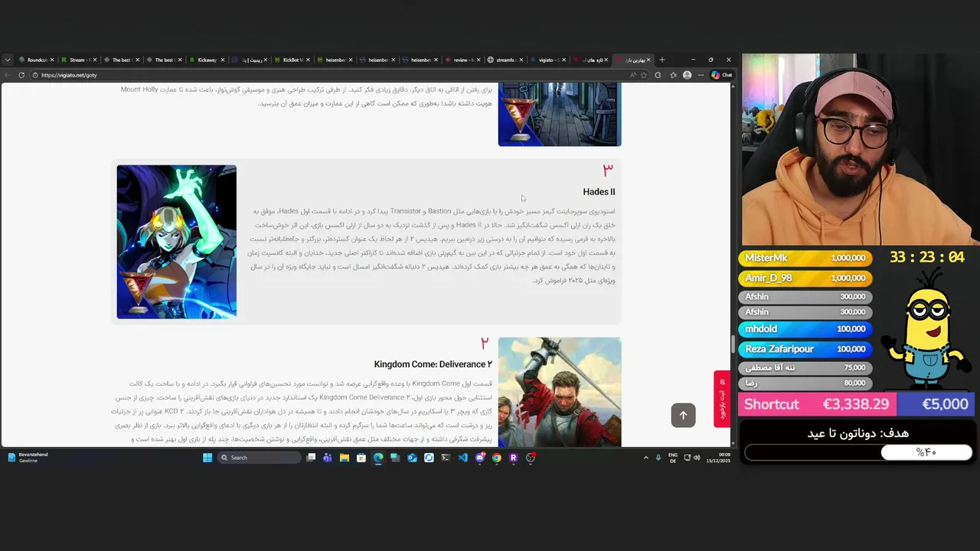Open Google Chrome from taskbar
The image size is (980, 551).
[x=497, y=458]
